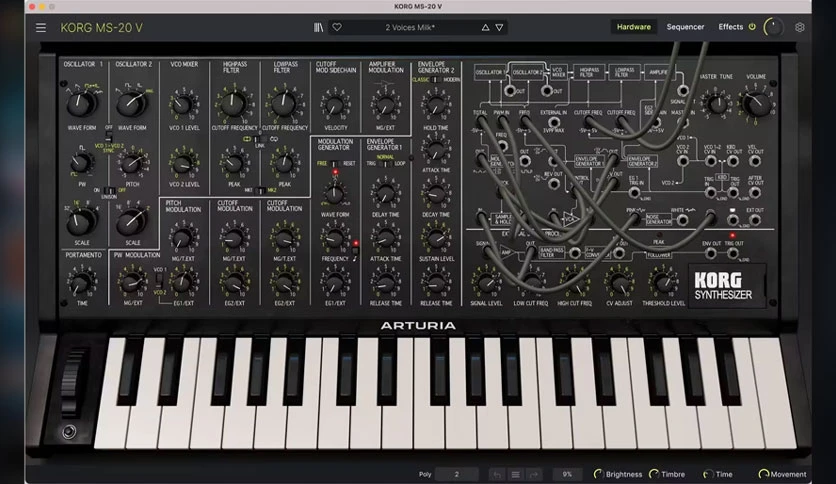836x484 pixels.
Task: Open the preset name 2 Voices Milk list
Action: (x=410, y=28)
